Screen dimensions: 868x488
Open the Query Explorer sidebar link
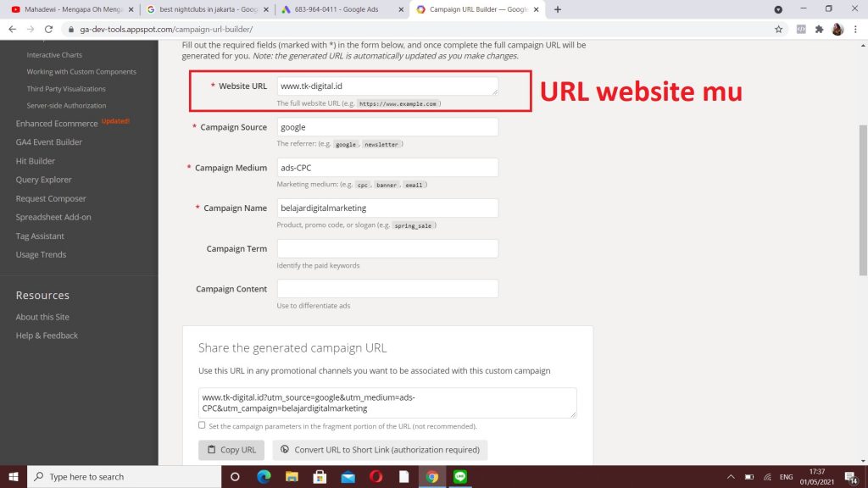tap(43, 180)
